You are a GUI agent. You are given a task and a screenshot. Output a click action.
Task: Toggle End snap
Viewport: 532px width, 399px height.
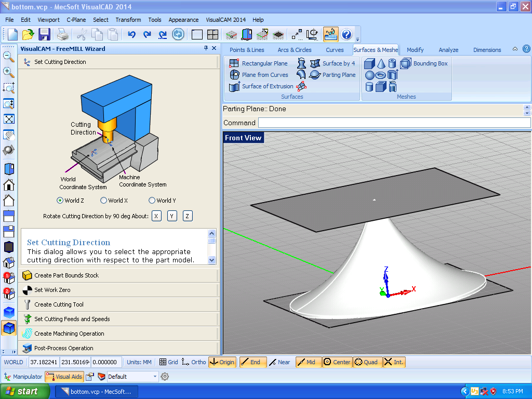point(253,362)
